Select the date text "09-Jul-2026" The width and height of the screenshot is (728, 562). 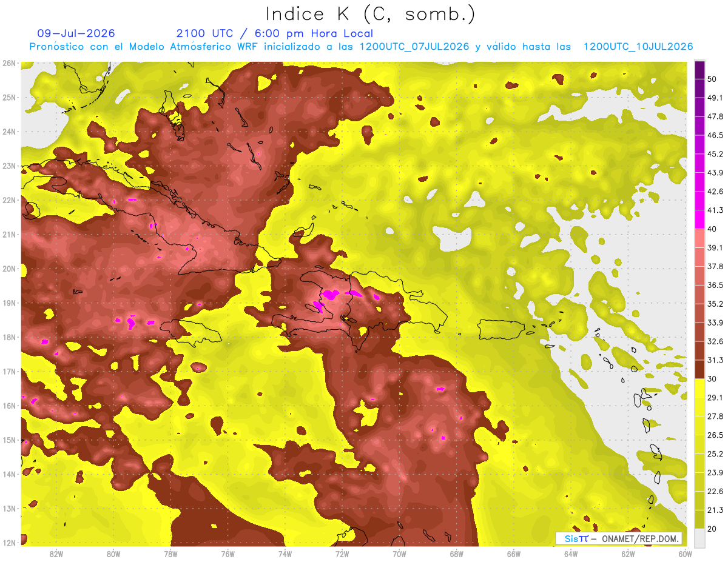76,33
